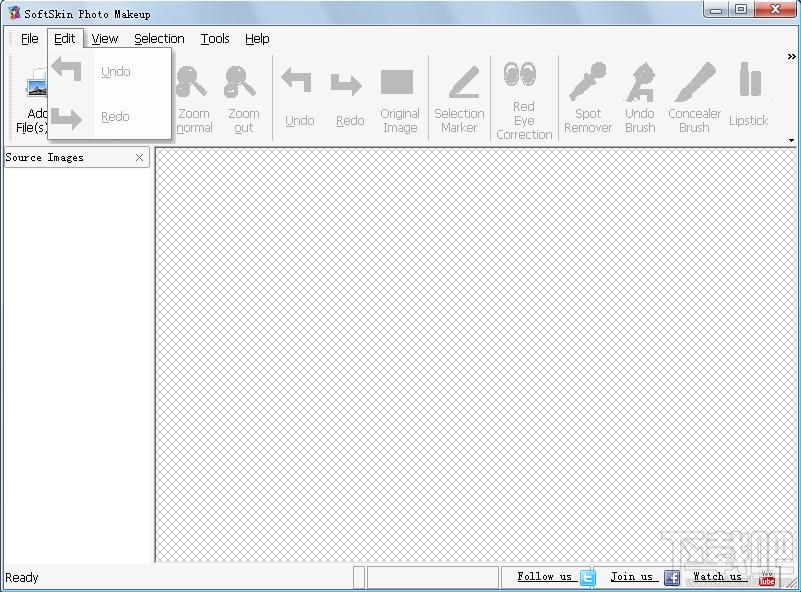Select the Undo Brush tool

point(640,98)
